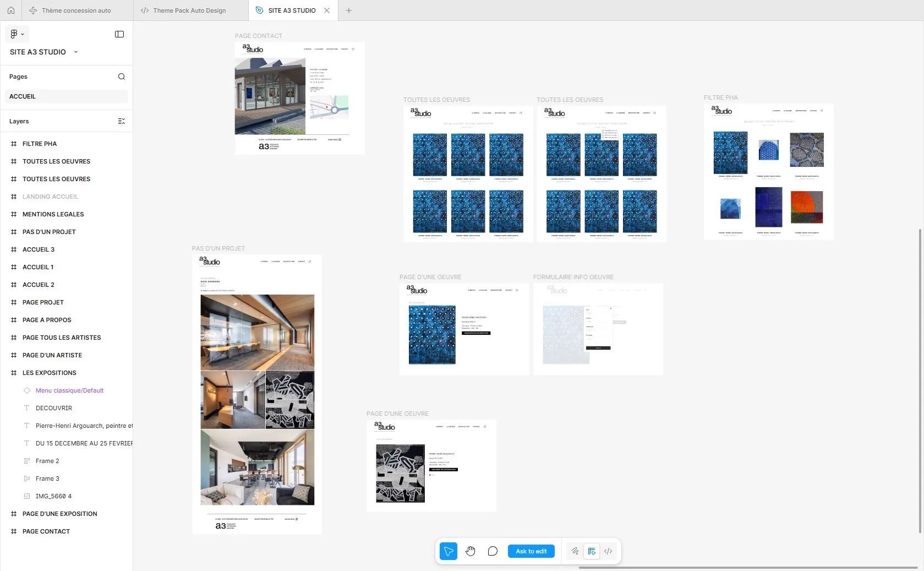Activate the Move tool
The image size is (924, 571).
448,551
